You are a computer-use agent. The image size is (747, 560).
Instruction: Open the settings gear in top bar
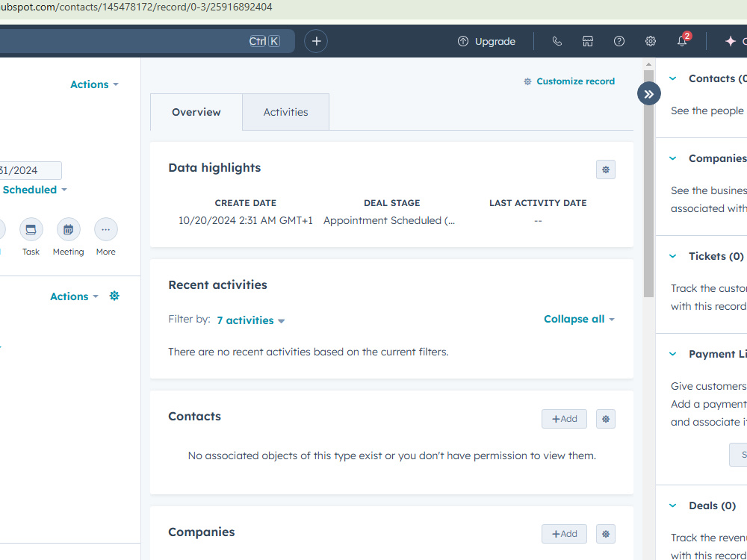[651, 41]
